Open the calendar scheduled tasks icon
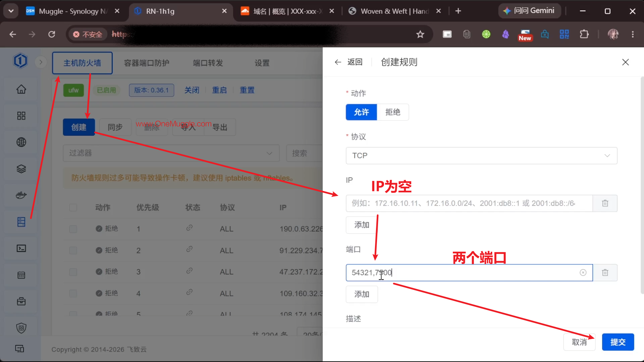 pos(21,275)
